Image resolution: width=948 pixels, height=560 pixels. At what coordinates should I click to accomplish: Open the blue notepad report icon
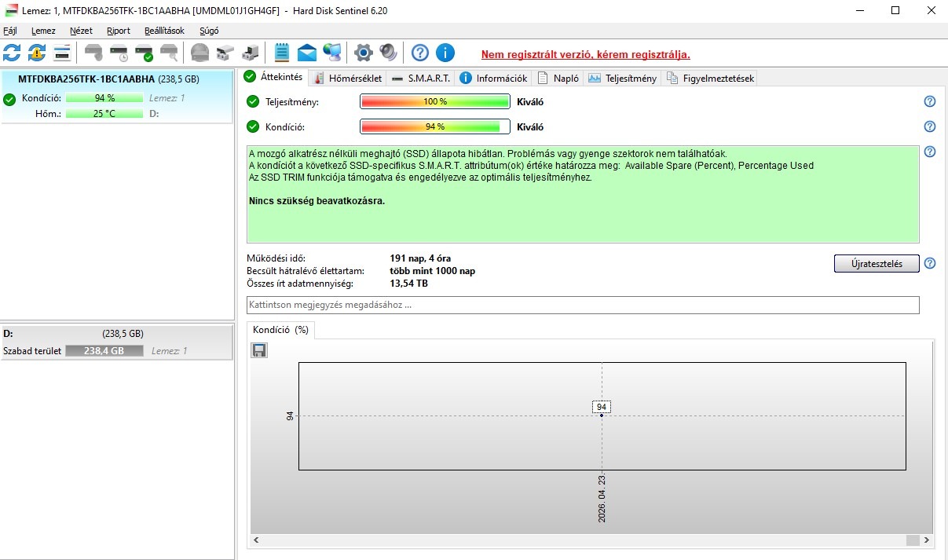point(282,53)
